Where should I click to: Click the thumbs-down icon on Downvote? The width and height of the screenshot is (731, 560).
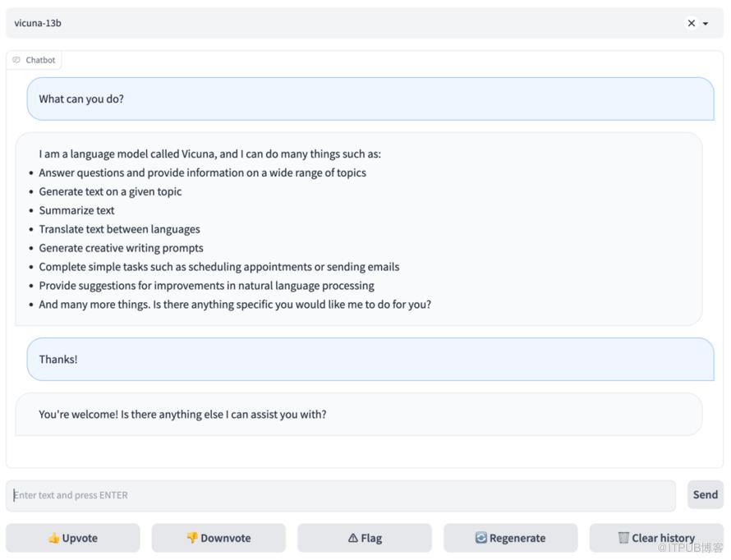tap(192, 539)
